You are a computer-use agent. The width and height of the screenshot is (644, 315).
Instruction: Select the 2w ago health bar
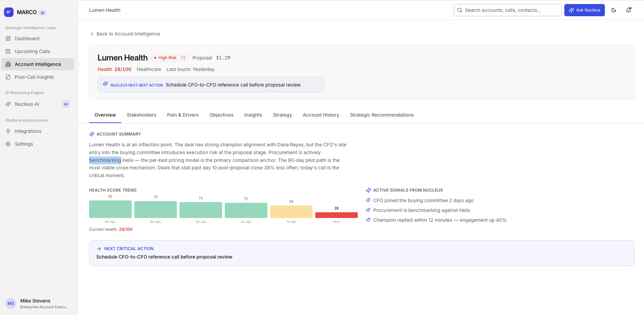(x=246, y=210)
